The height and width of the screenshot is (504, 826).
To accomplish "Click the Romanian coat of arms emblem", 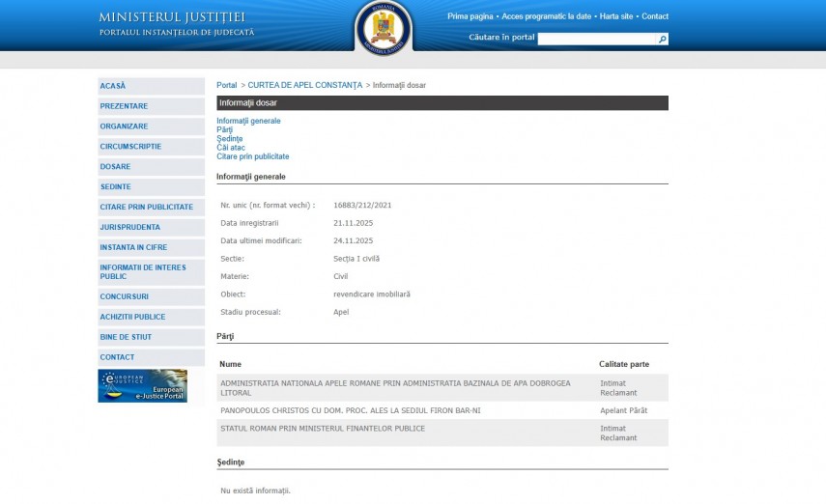I will tap(384, 27).
